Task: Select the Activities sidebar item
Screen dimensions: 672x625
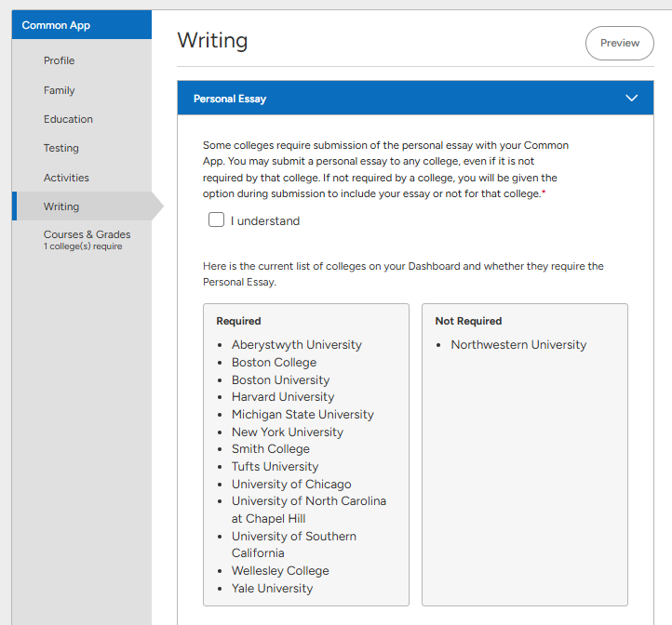Action: click(66, 178)
